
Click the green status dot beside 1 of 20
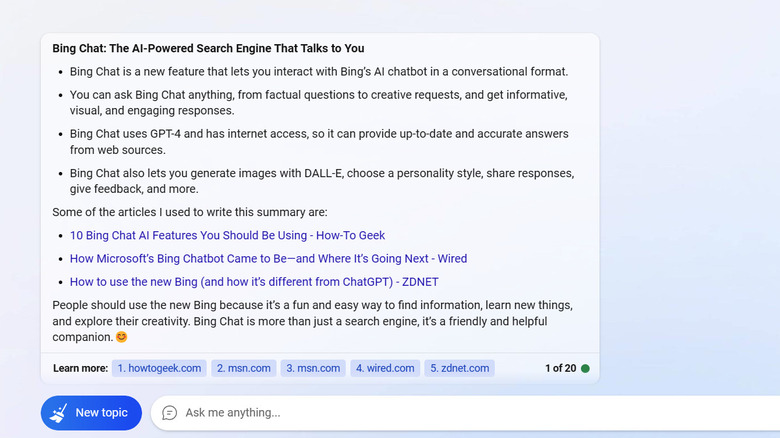coord(585,368)
